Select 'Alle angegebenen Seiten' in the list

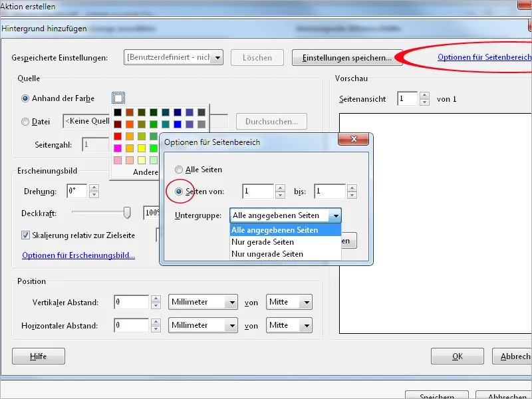tap(285, 230)
